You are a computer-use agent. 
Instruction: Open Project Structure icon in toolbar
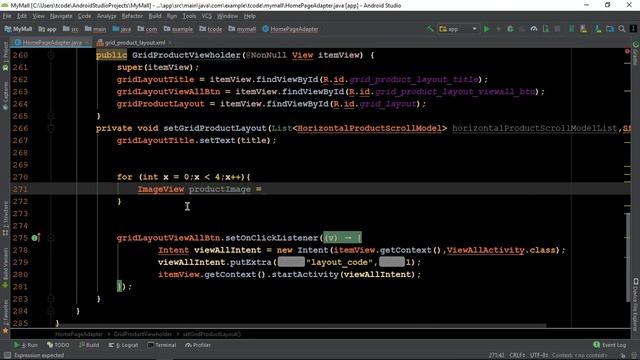610,29
